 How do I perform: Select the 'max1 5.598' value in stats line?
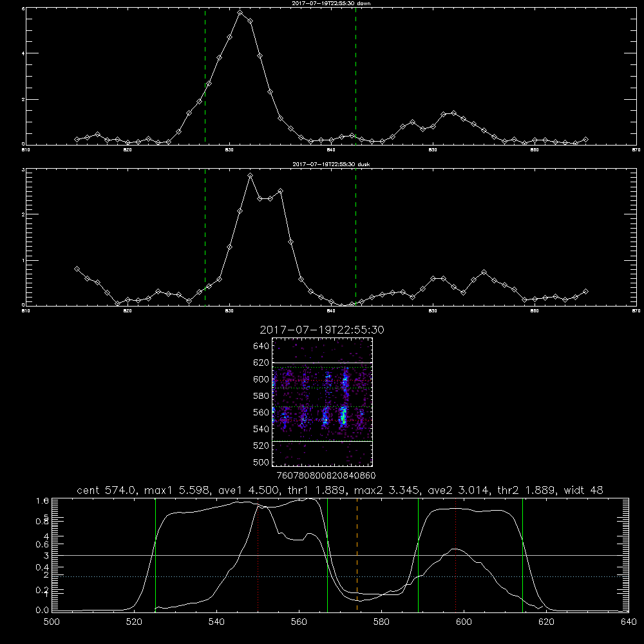tap(178, 490)
